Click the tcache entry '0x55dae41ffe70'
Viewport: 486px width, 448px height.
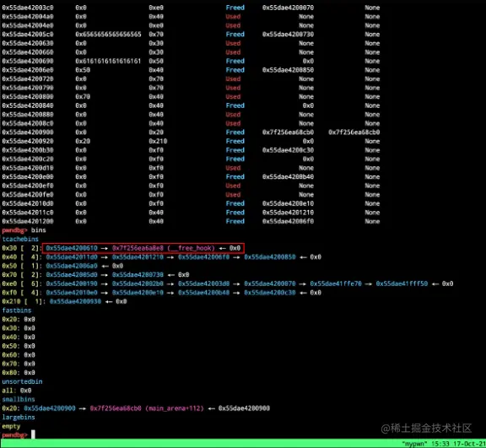[336, 283]
